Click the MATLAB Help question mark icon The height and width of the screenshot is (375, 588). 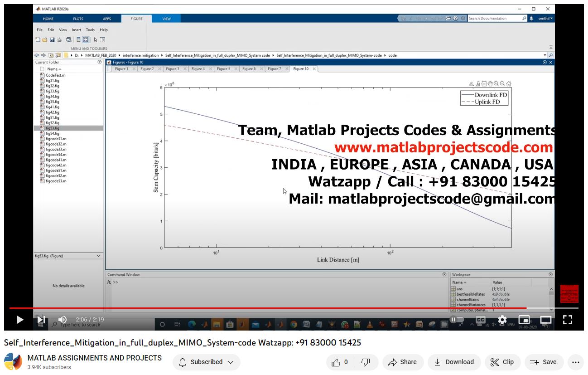click(x=456, y=18)
